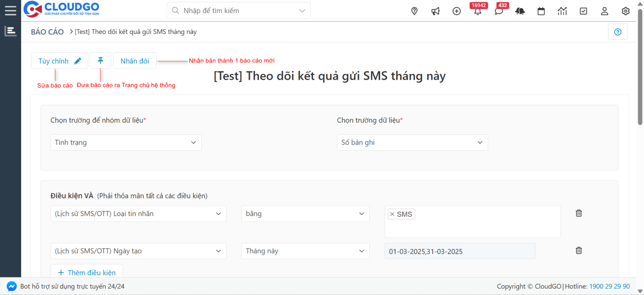Viewport: 644px width, 295px height.
Task: Pin report to system home page
Action: click(x=100, y=60)
